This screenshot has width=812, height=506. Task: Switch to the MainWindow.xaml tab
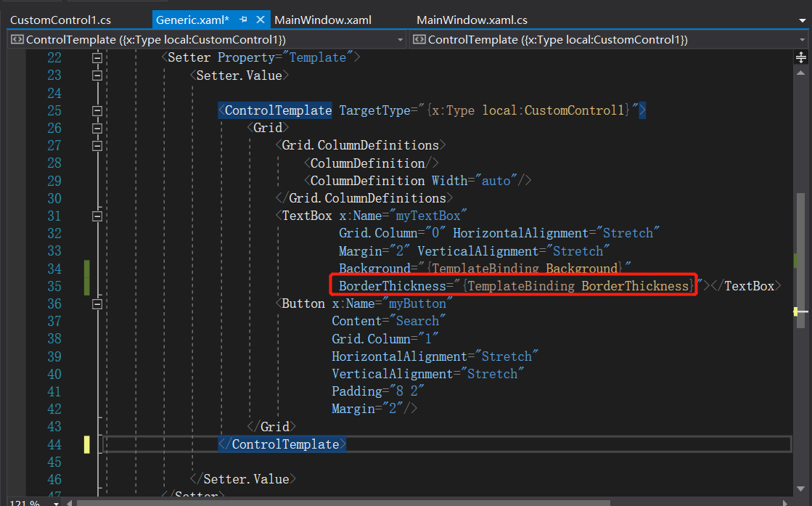click(322, 20)
